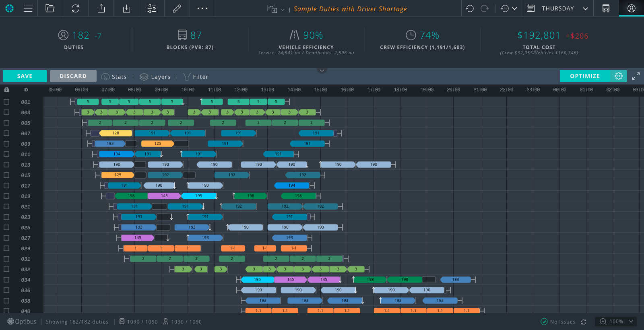Open the optimize settings gear
Screen dimensions: 644x330
click(619, 76)
